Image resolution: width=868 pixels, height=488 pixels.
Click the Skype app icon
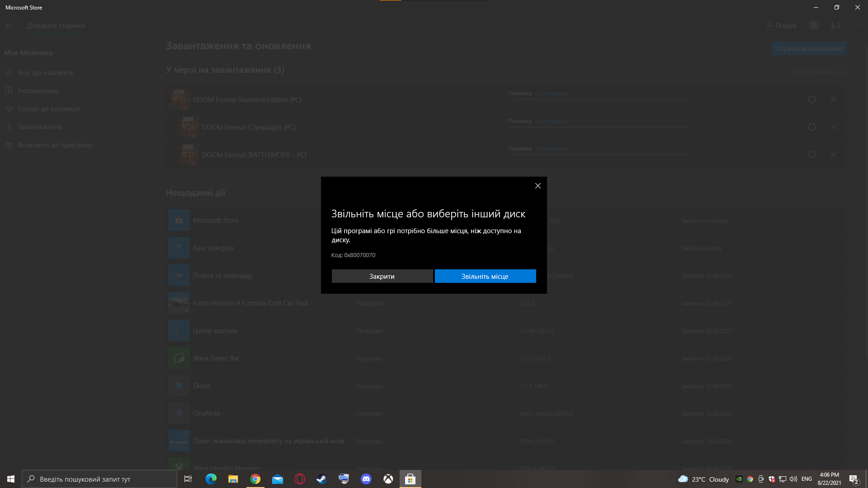[179, 386]
